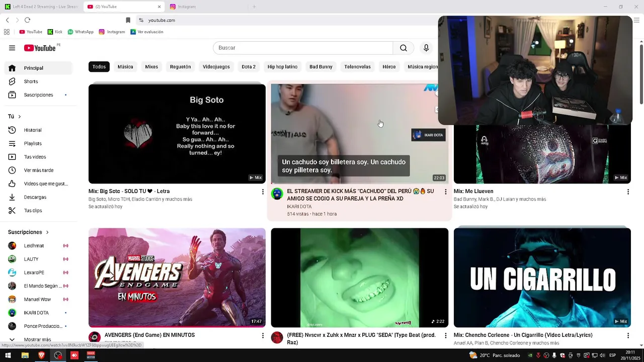
Task: Select the Música filter chip
Action: [x=125, y=67]
